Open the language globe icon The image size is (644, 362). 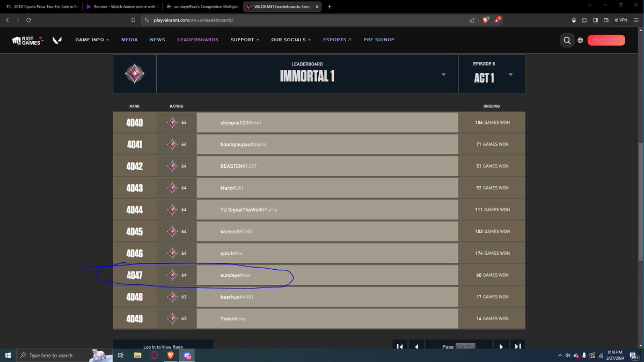(x=580, y=40)
